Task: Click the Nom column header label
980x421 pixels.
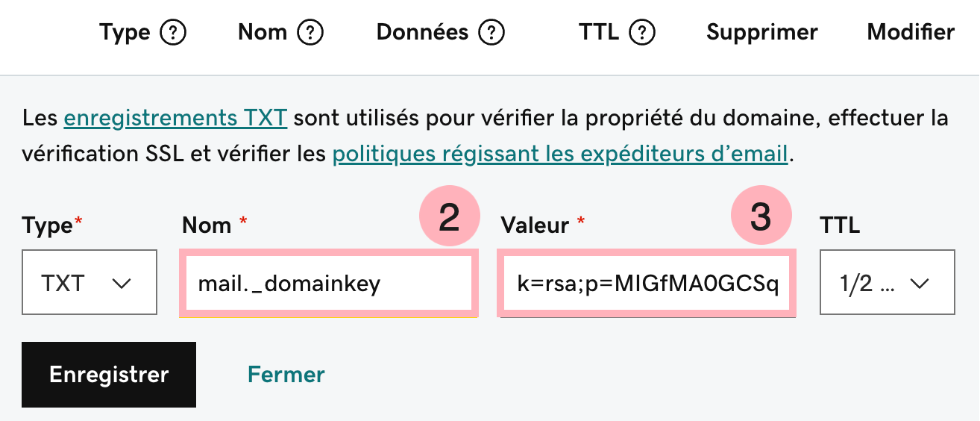Action: tap(263, 33)
